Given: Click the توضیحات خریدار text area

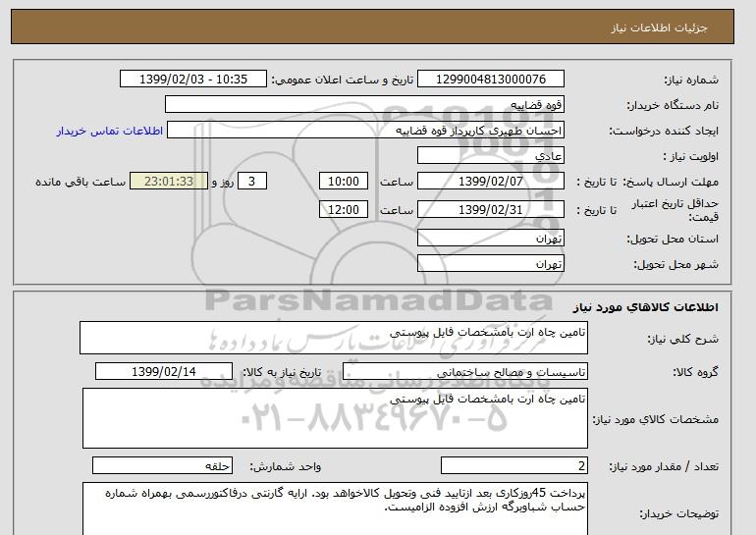Looking at the screenshot, I should pos(335,508).
